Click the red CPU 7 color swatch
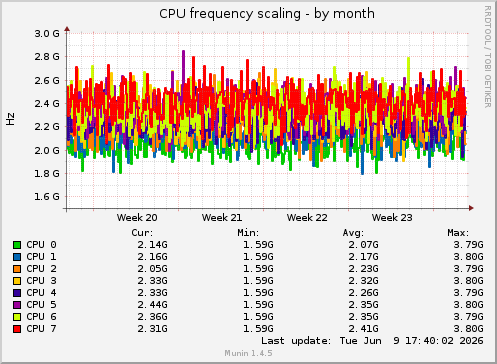Image resolution: width=497 pixels, height=364 pixels. (x=17, y=329)
